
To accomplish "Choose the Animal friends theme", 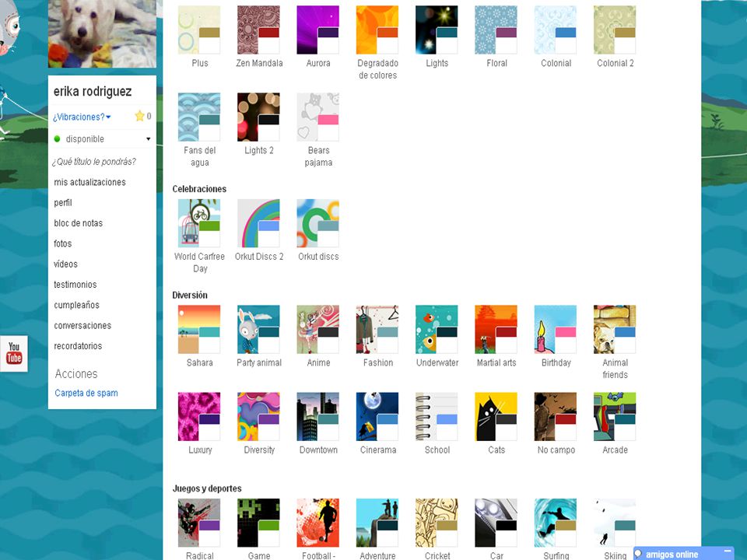I will coord(615,330).
